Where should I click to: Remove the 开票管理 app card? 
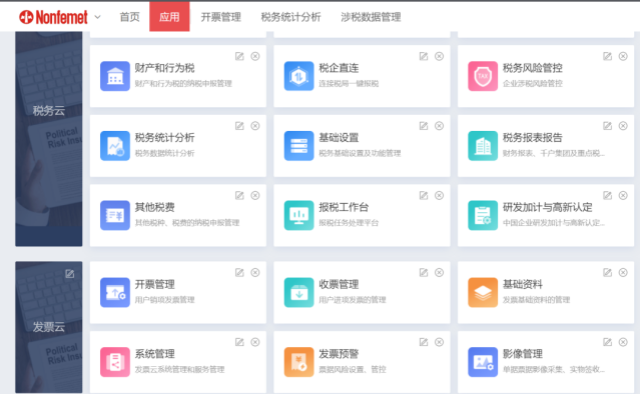pos(255,272)
